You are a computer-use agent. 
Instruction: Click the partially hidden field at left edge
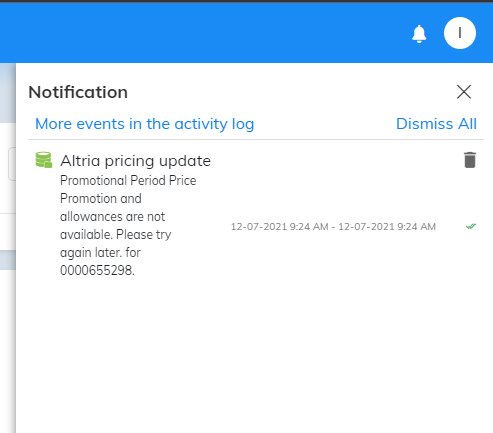[12, 164]
